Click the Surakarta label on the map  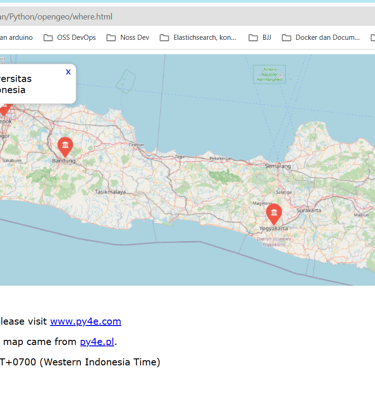[309, 210]
